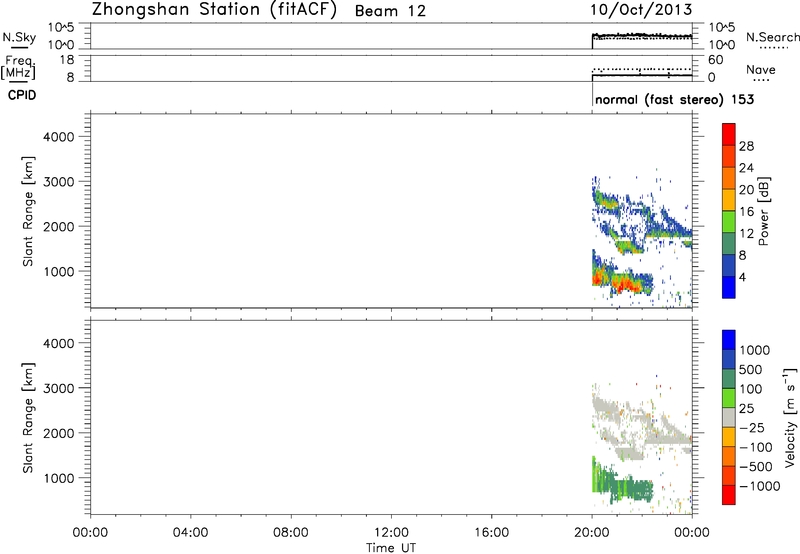This screenshot has width=800, height=554.
Task: Click the 'Beam 12' label
Action: 390,11
